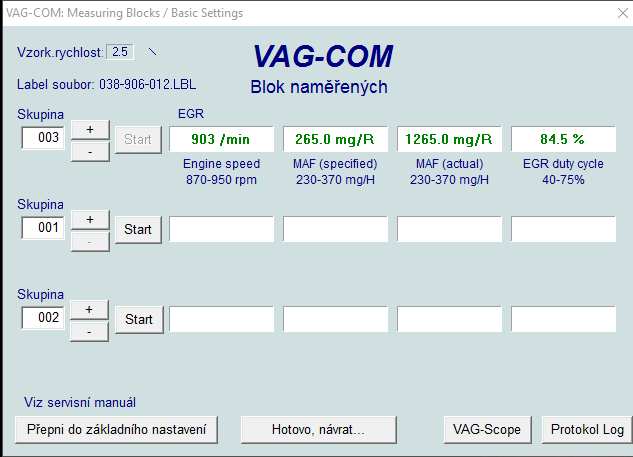Image resolution: width=633 pixels, height=457 pixels.
Task: Click the last empty value field of group 002
Action: [563, 319]
